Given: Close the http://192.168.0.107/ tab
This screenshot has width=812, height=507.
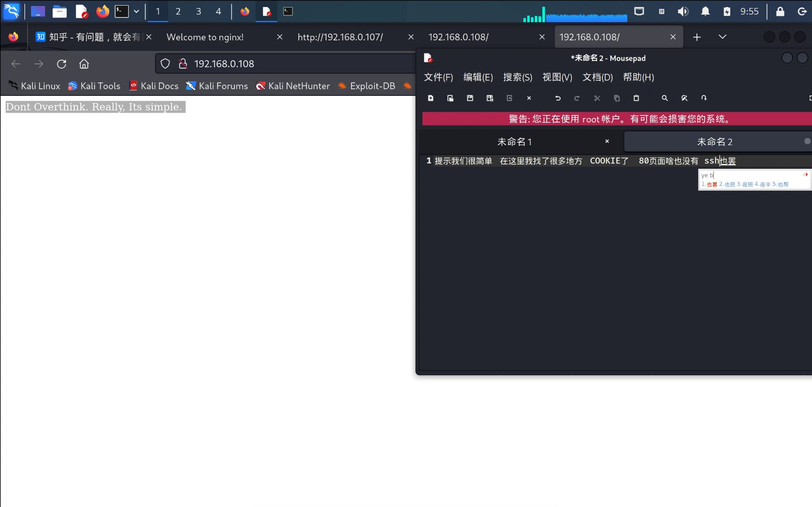Looking at the screenshot, I should [x=411, y=37].
